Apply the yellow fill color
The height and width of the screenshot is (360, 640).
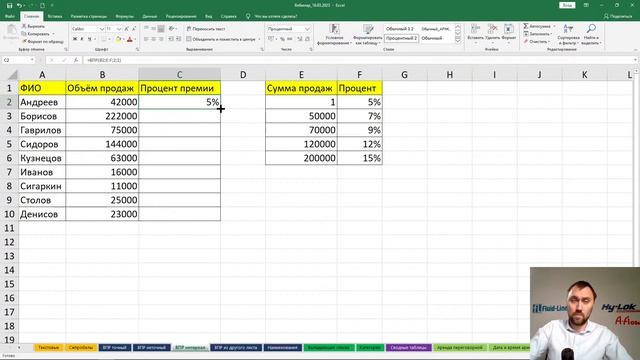tap(118, 39)
